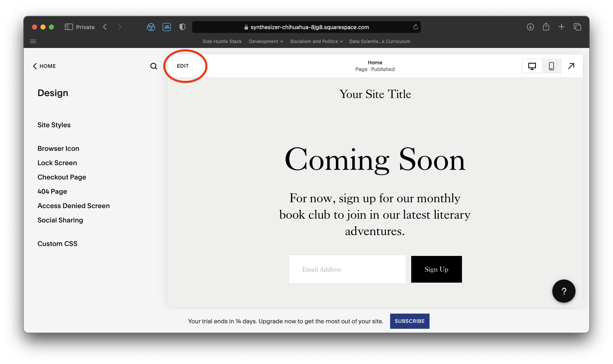Open a new tab with plus icon
The width and height of the screenshot is (613, 364).
point(561,27)
